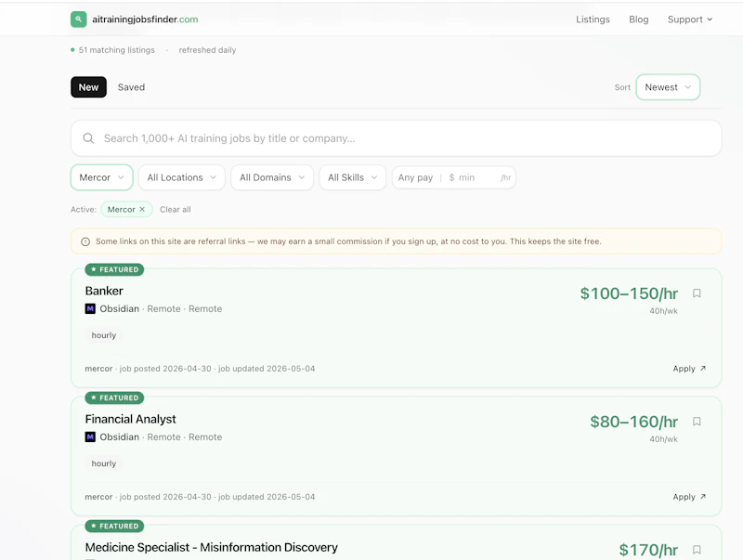Open the All Locations dropdown
The width and height of the screenshot is (743, 560).
181,177
